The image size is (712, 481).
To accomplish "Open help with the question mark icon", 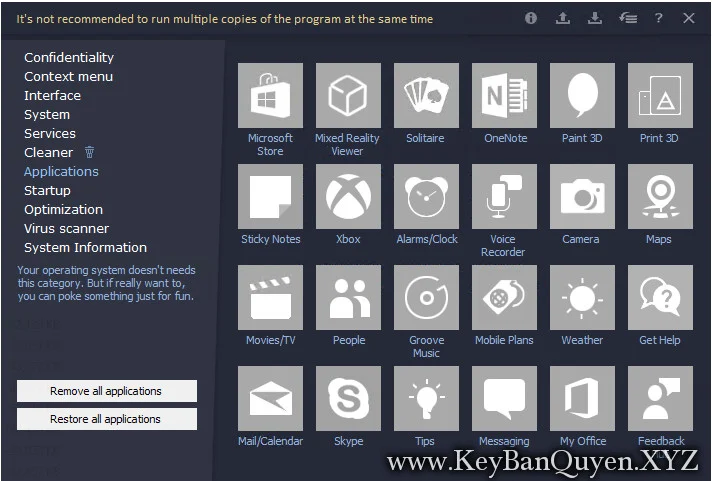I will click(x=658, y=18).
